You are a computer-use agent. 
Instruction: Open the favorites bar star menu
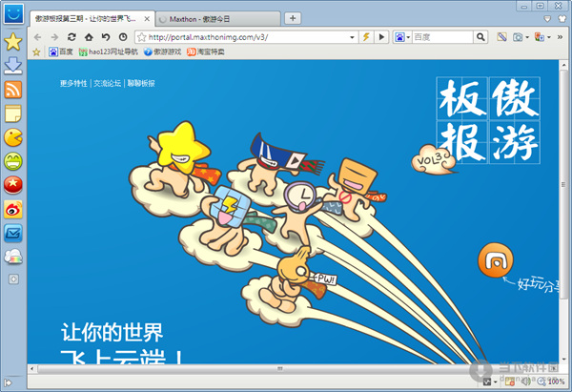coord(36,52)
